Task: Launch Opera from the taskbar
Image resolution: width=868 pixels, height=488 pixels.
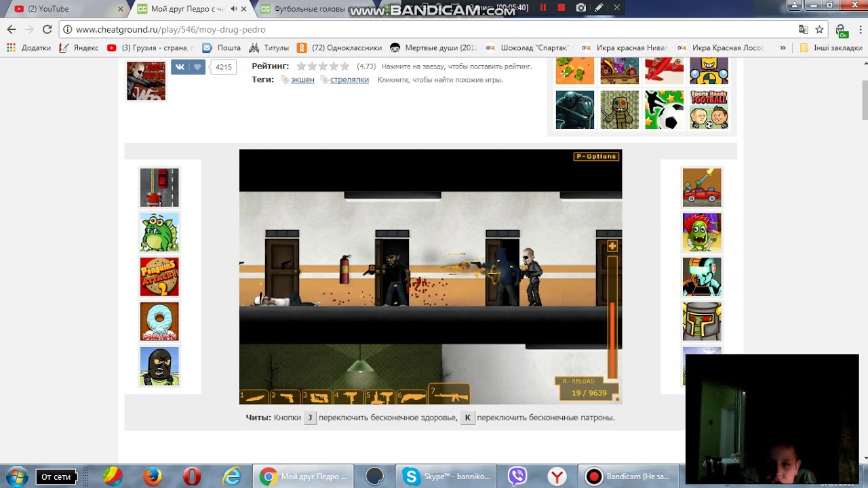Action: click(192, 476)
